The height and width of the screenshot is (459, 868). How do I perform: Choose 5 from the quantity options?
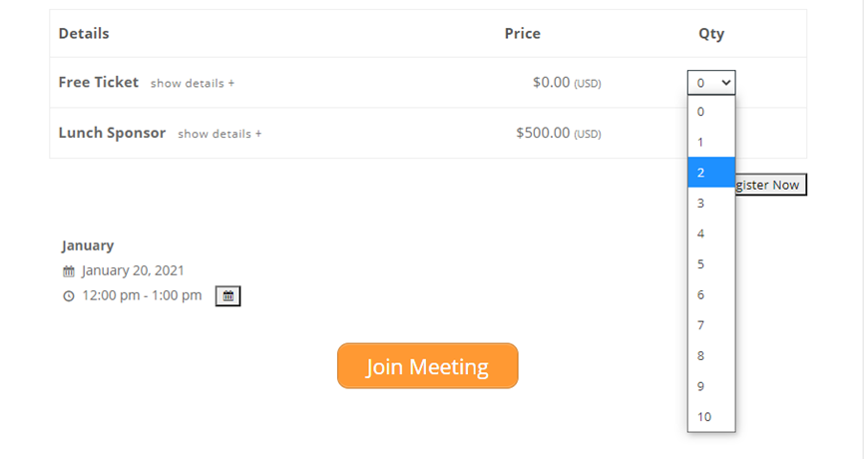[710, 264]
